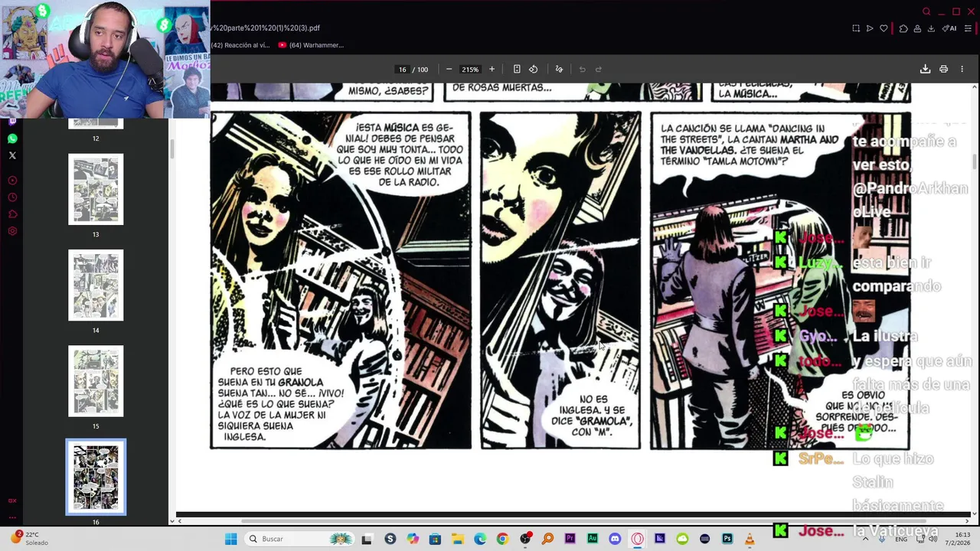Redo the PDF annotation
Image resolution: width=980 pixels, height=551 pixels.
point(599,69)
